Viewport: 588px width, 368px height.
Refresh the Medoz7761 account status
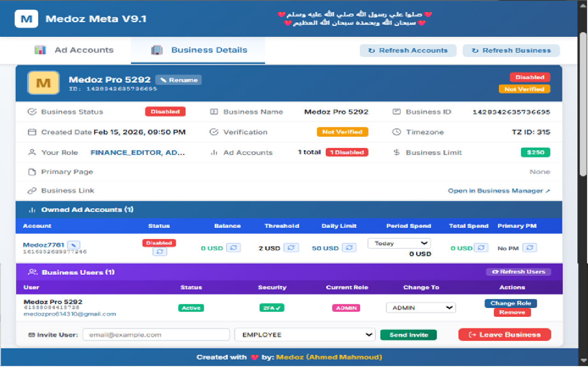click(159, 252)
